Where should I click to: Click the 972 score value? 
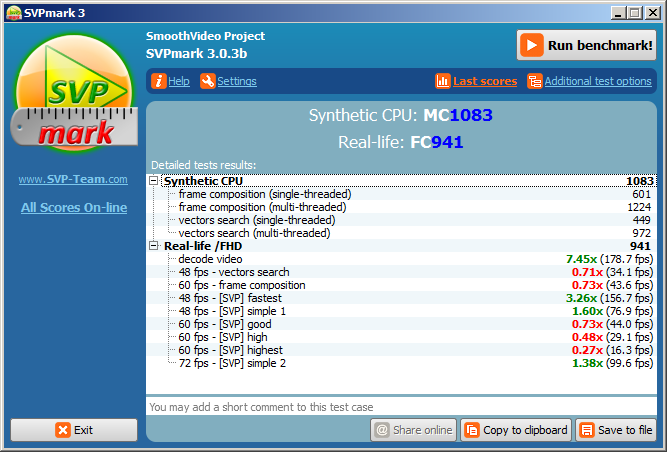(x=641, y=233)
